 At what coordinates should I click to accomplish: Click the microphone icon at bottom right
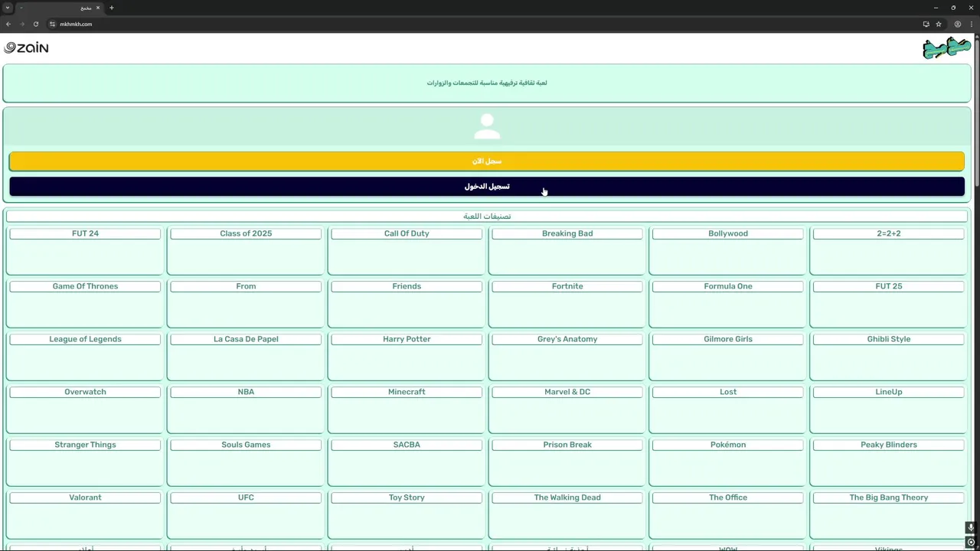pos(971,528)
